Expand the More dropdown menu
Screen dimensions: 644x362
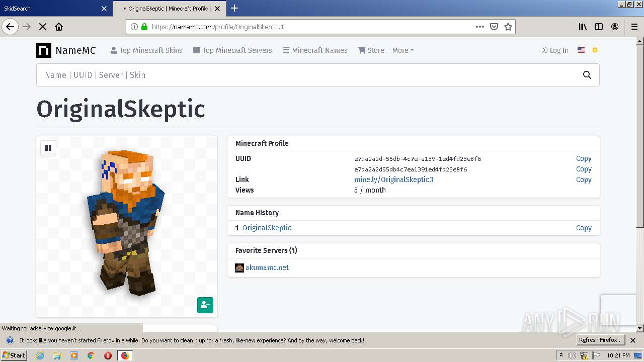point(403,50)
